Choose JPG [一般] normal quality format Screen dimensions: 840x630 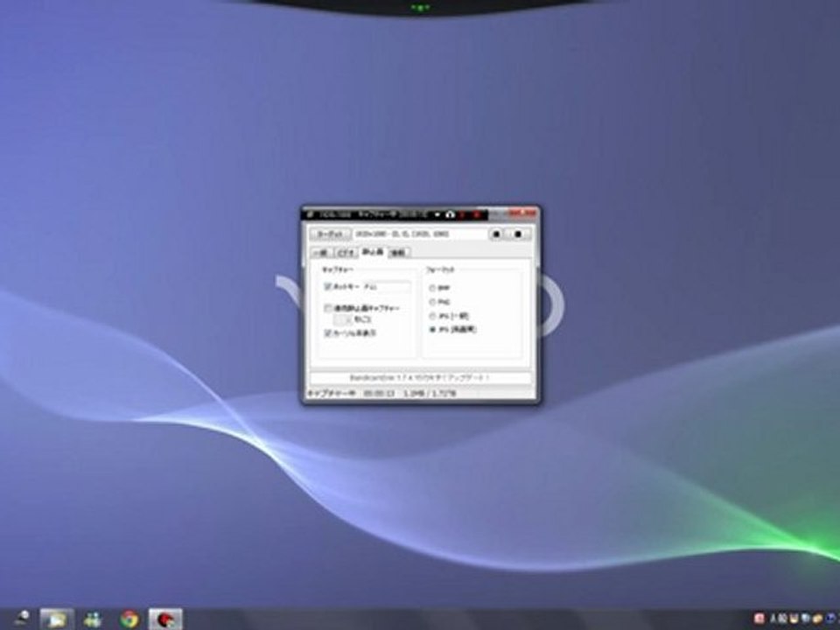click(x=432, y=316)
